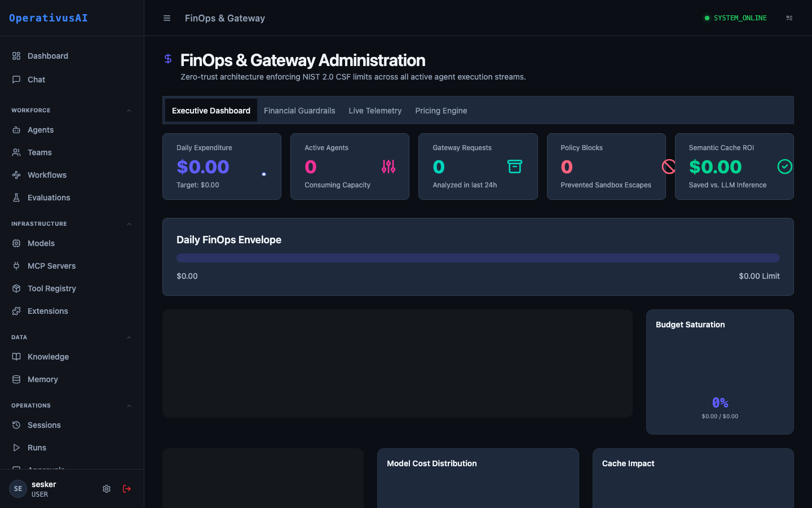812x508 pixels.
Task: Collapse the WORKFORCE section chevron
Action: point(129,111)
